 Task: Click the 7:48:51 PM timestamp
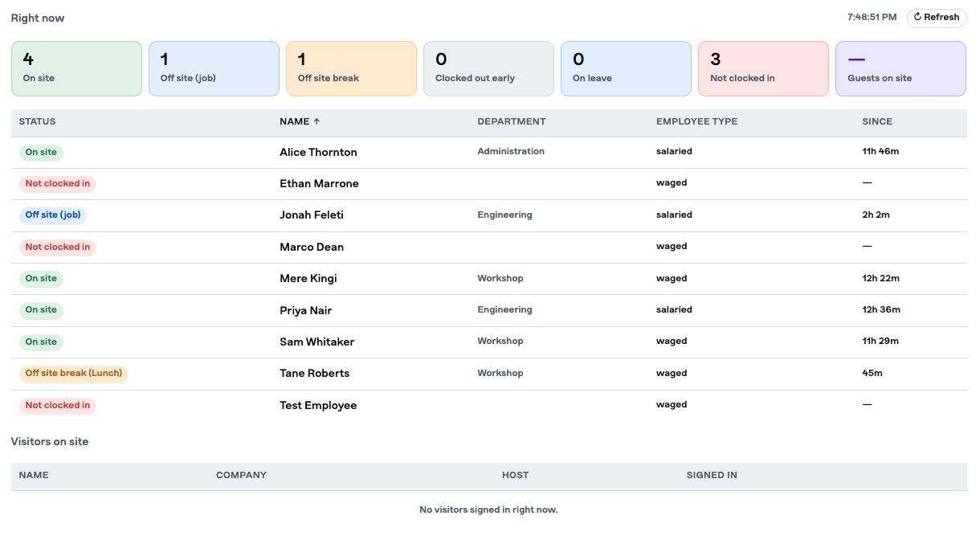(872, 17)
